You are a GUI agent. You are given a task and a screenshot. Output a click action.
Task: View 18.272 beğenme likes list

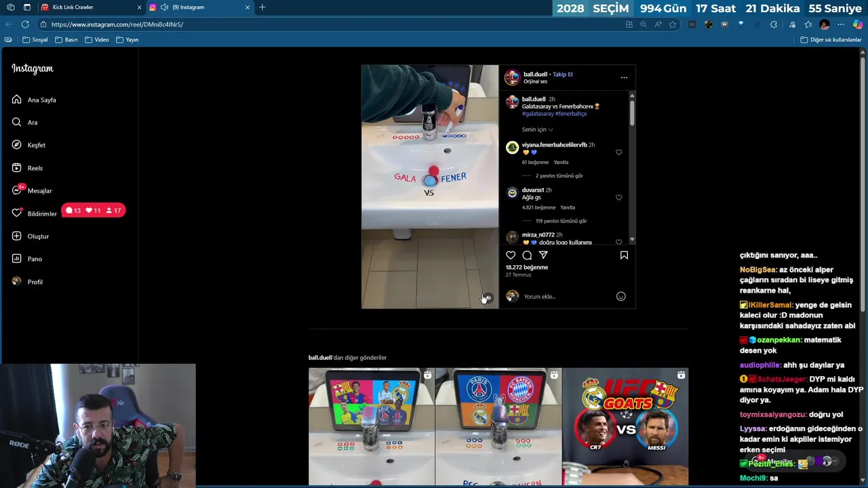(x=527, y=267)
